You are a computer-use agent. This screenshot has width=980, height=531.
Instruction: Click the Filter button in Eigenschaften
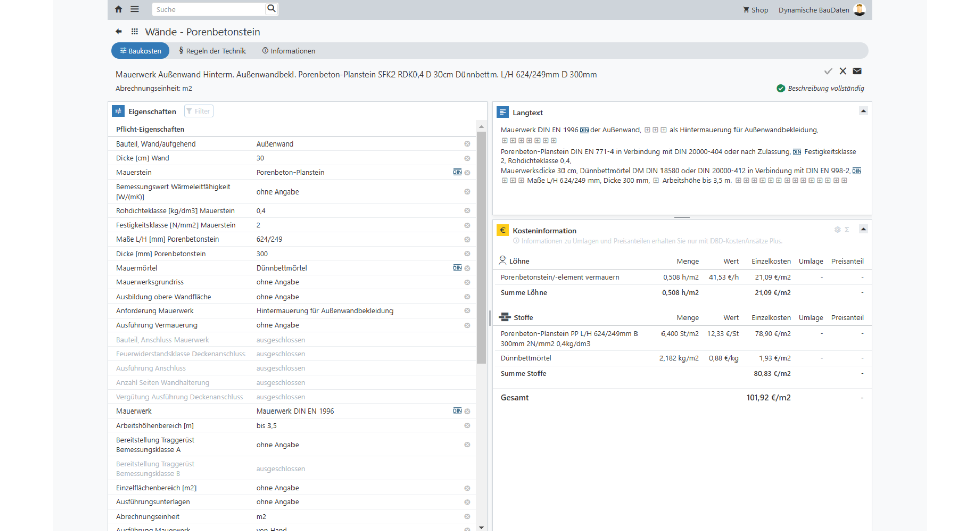[199, 111]
